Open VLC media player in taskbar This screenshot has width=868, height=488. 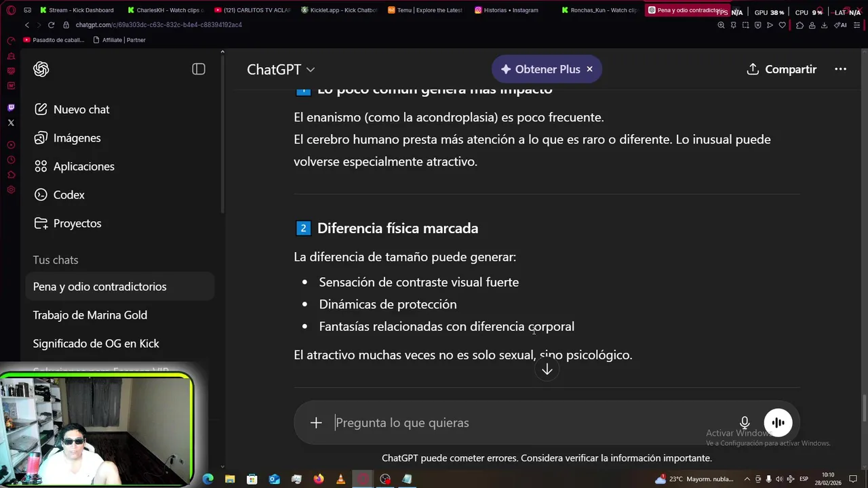click(x=340, y=479)
